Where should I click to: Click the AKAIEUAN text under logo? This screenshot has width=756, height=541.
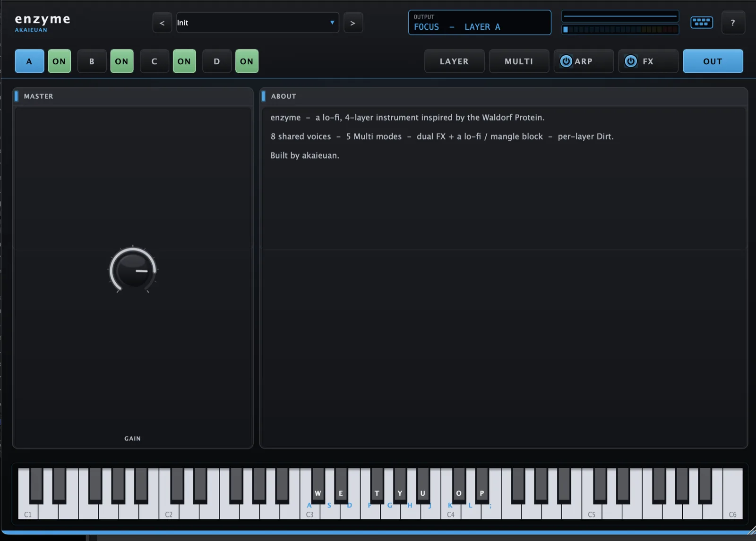(31, 30)
